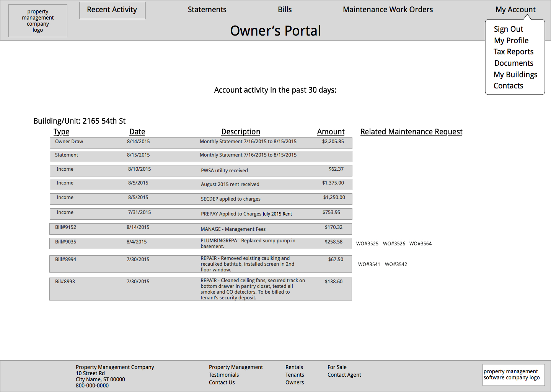Click the property management software company logo
Image resolution: width=551 pixels, height=392 pixels.
(x=513, y=374)
